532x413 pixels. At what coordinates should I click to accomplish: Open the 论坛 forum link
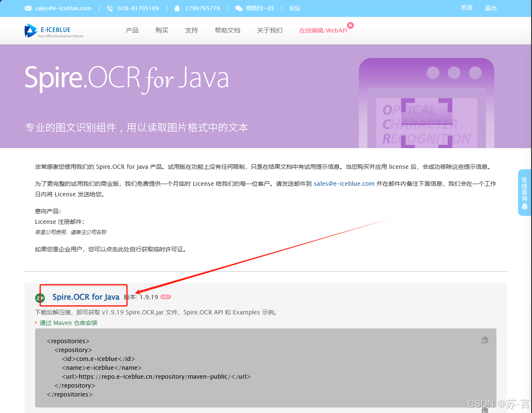coord(295,8)
